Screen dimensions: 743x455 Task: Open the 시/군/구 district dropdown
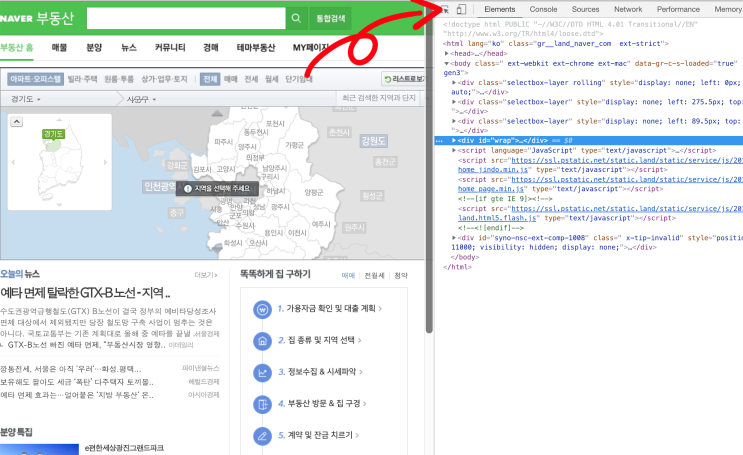[141, 99]
